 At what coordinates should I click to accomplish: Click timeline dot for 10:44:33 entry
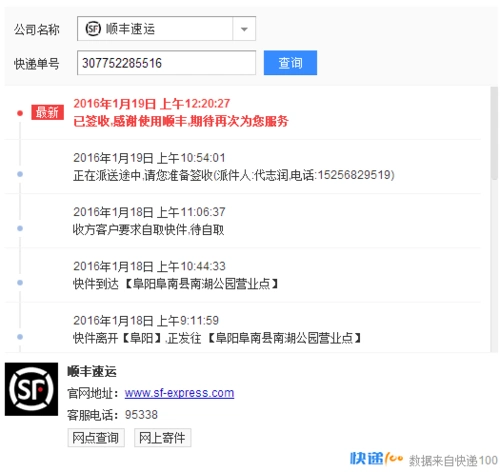20,283
